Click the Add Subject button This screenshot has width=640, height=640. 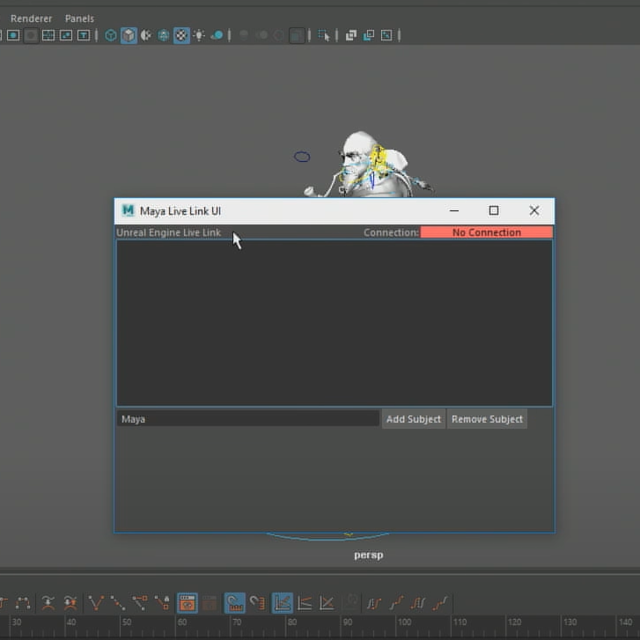point(413,419)
